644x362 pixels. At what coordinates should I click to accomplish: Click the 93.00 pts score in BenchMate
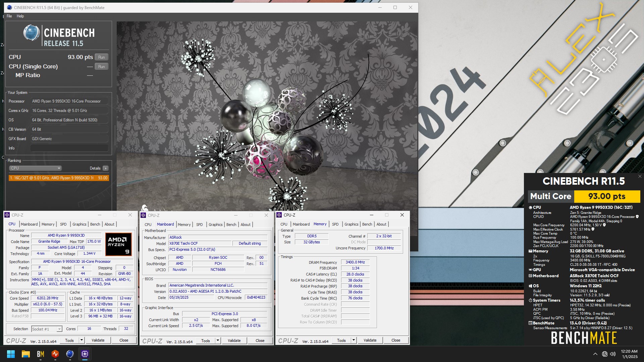tap(607, 196)
